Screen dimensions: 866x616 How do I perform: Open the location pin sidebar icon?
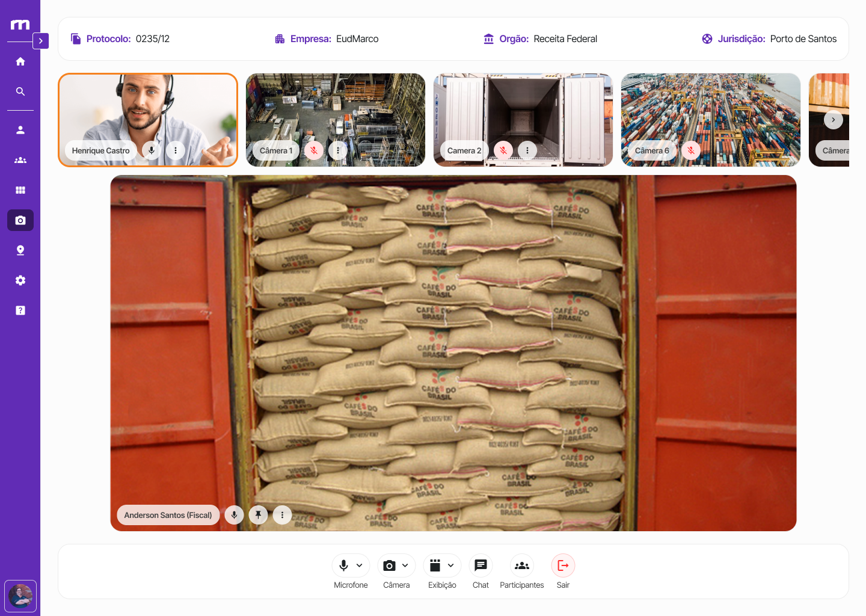(x=20, y=250)
